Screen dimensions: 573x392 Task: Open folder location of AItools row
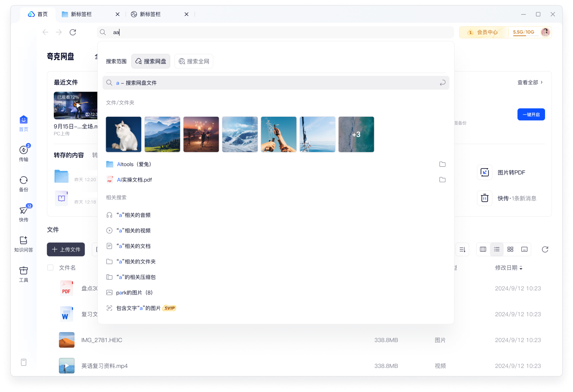[x=442, y=164]
